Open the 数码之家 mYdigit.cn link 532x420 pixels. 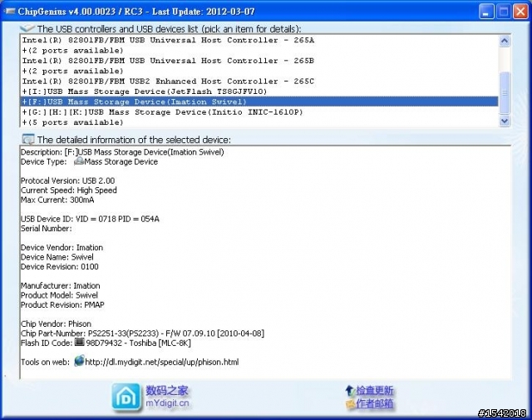167,397
